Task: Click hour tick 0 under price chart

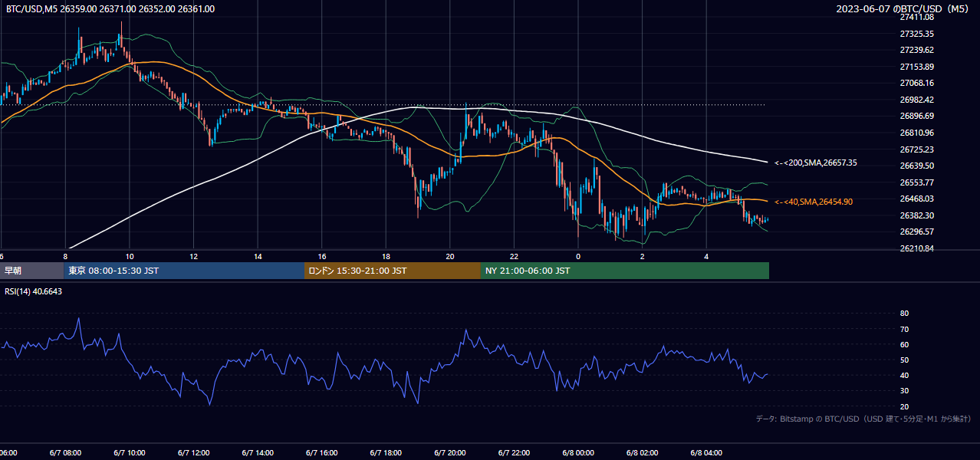Action: [577, 256]
